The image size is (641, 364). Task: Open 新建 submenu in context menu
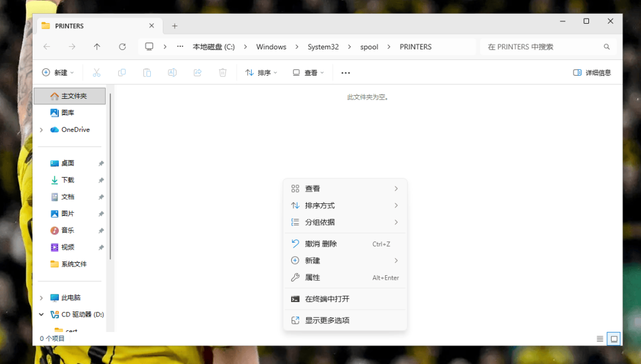[345, 261]
